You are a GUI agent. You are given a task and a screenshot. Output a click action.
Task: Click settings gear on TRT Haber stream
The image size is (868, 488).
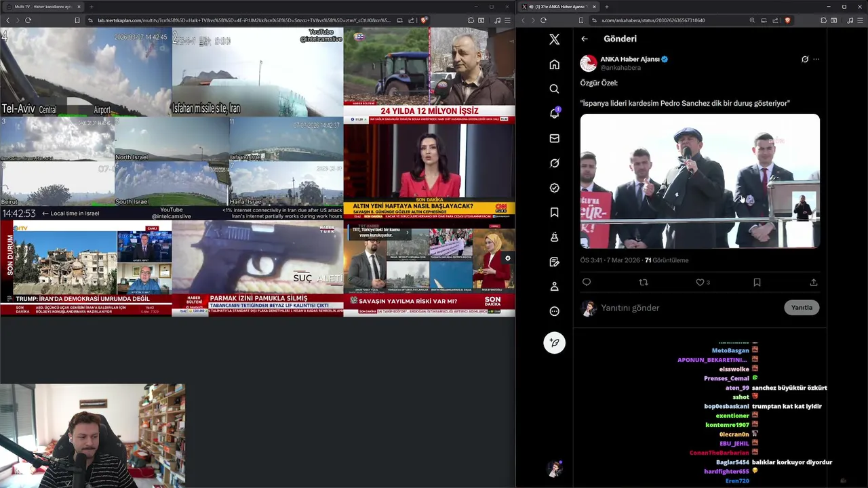point(507,258)
